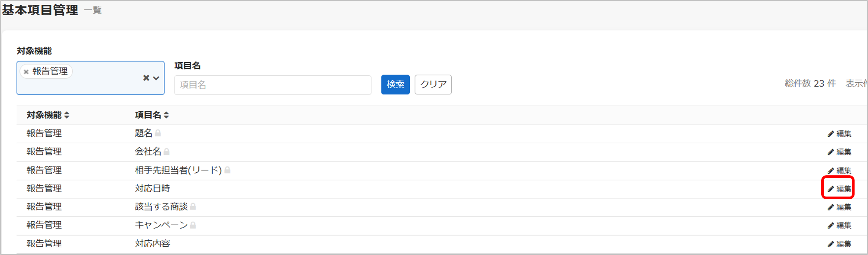Focus the 項目名 search input field
This screenshot has height=255, width=868.
272,85
